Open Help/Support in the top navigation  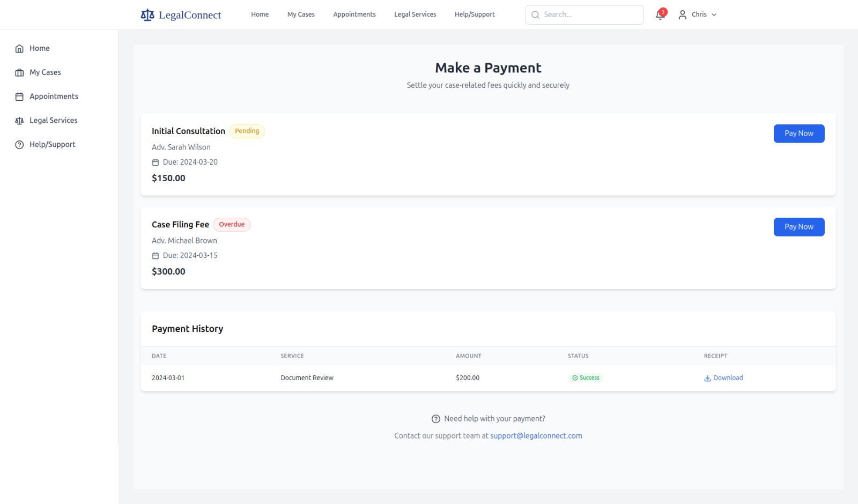[x=475, y=14]
